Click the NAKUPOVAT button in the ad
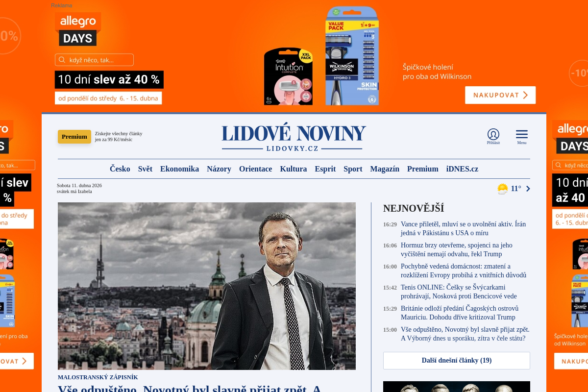The width and height of the screenshot is (588, 392). point(500,95)
